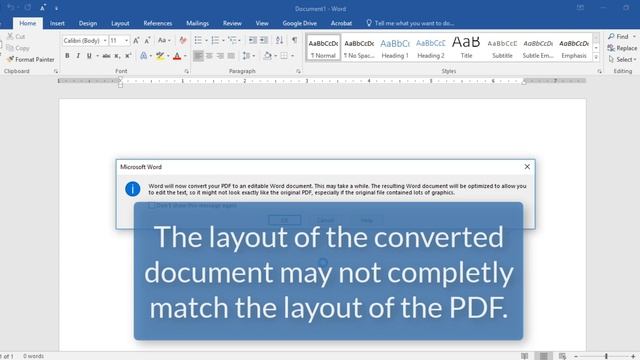Open the Select dropdown in Editing
640x360 pixels.
point(622,60)
